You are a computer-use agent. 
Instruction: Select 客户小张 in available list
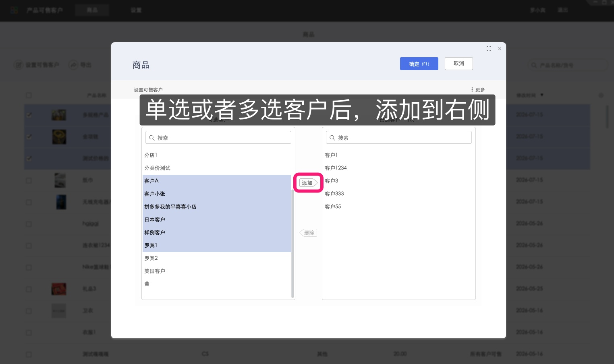tap(217, 194)
